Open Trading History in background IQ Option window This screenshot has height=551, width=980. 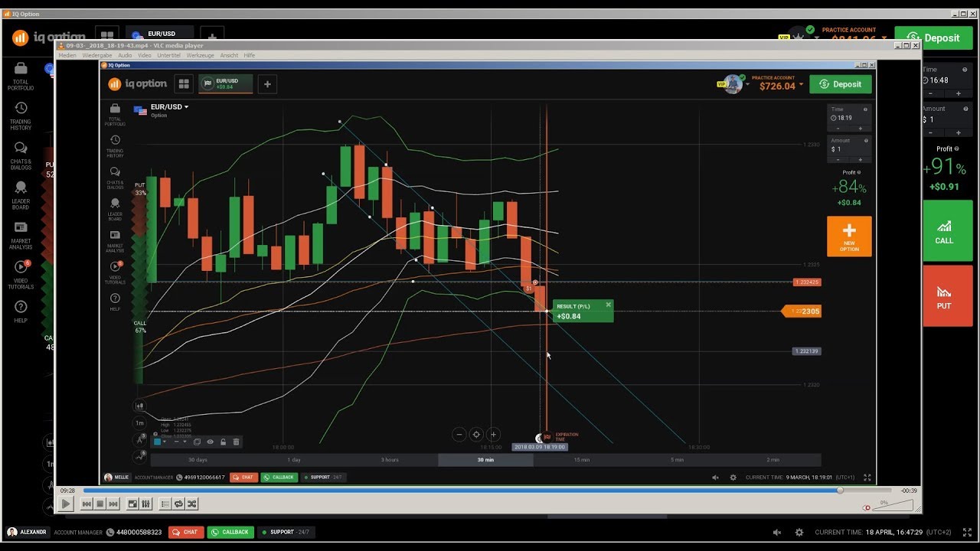(21, 116)
